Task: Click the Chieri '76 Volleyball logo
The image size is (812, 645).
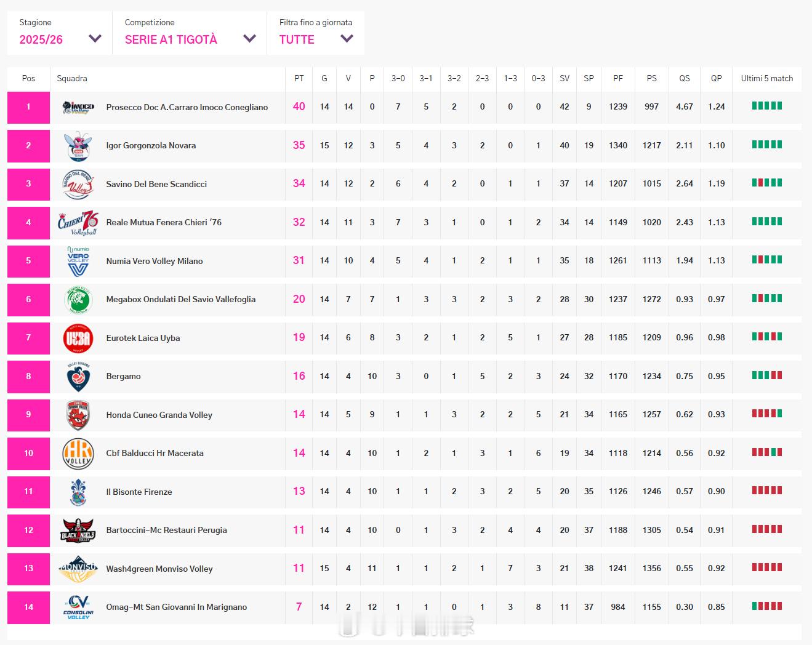Action: tap(78, 223)
